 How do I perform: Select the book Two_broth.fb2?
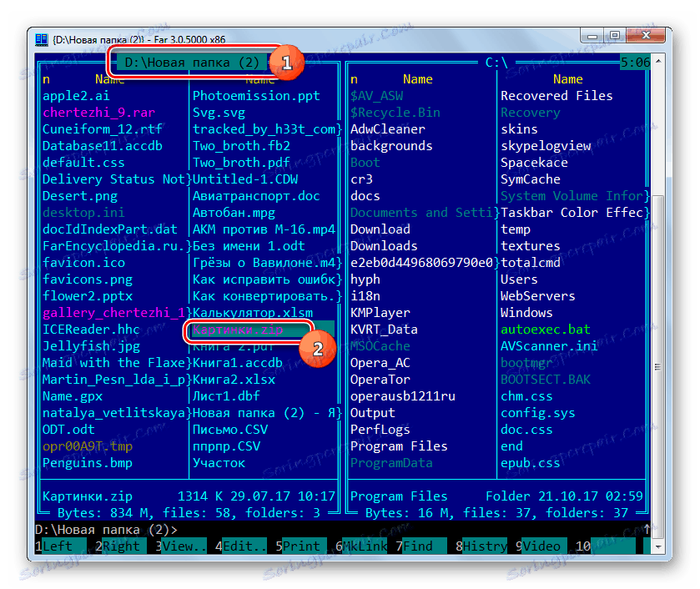[x=241, y=146]
